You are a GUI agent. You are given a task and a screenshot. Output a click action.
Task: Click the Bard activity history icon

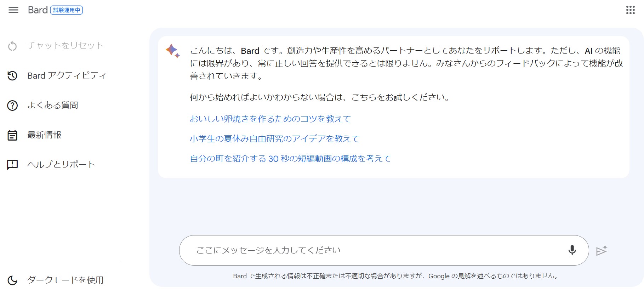coord(12,75)
